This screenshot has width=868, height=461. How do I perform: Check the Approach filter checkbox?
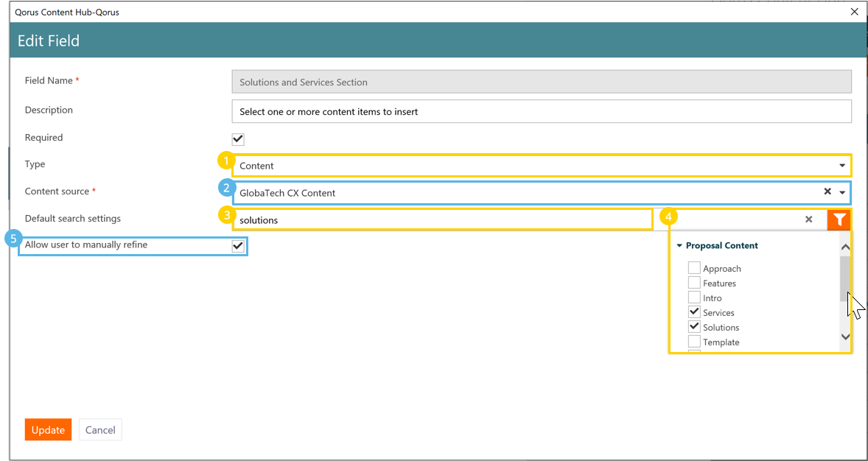pyautogui.click(x=694, y=268)
